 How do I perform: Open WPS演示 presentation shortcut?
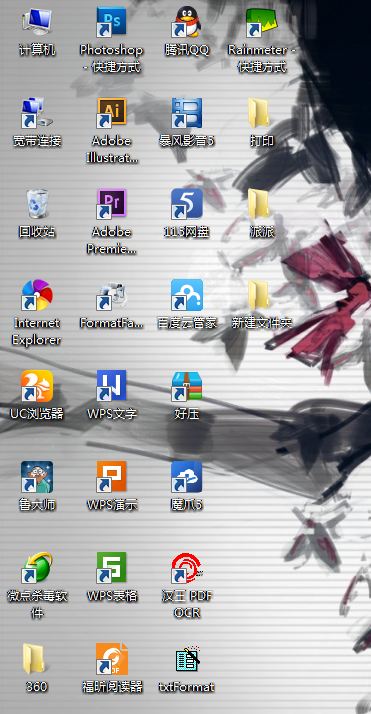click(112, 477)
